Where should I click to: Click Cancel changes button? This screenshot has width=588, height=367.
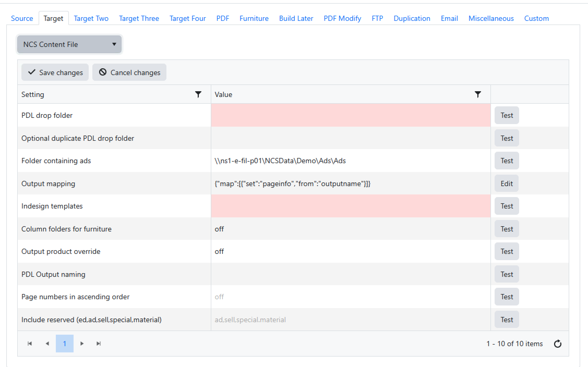coord(129,72)
